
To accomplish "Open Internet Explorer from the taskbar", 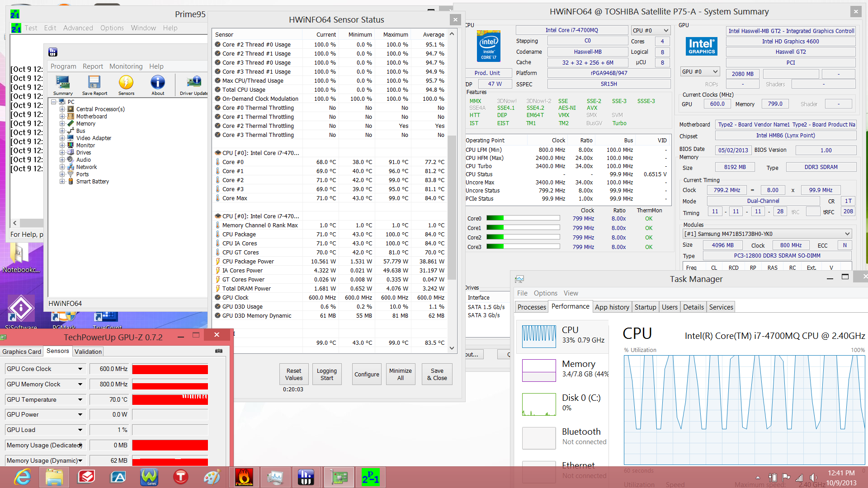I will (22, 477).
